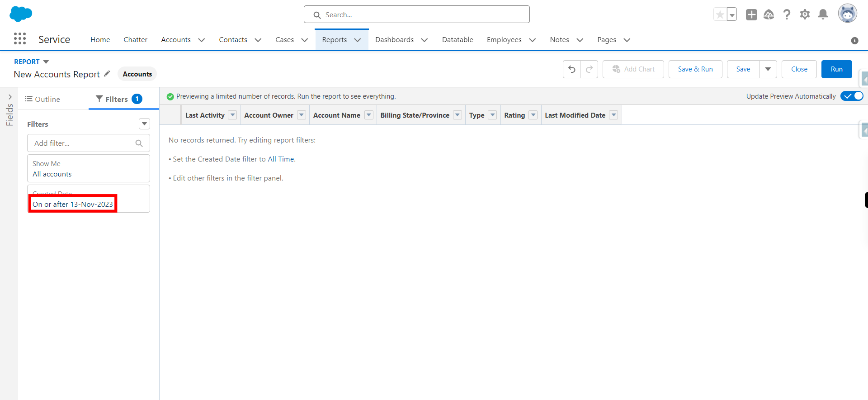Click the Last Activity column header
The height and width of the screenshot is (400, 868).
point(205,115)
